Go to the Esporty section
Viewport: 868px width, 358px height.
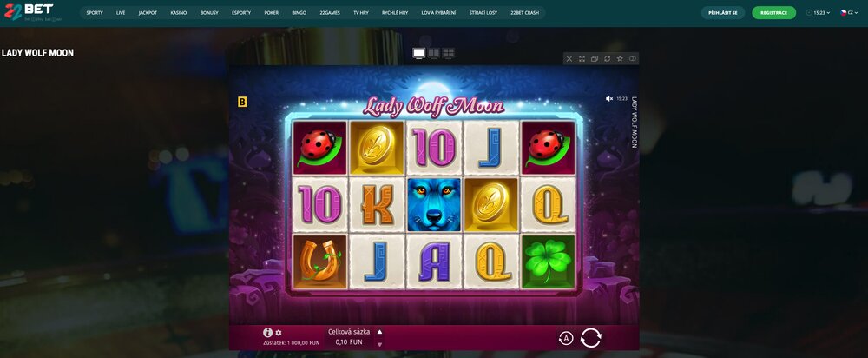[241, 12]
